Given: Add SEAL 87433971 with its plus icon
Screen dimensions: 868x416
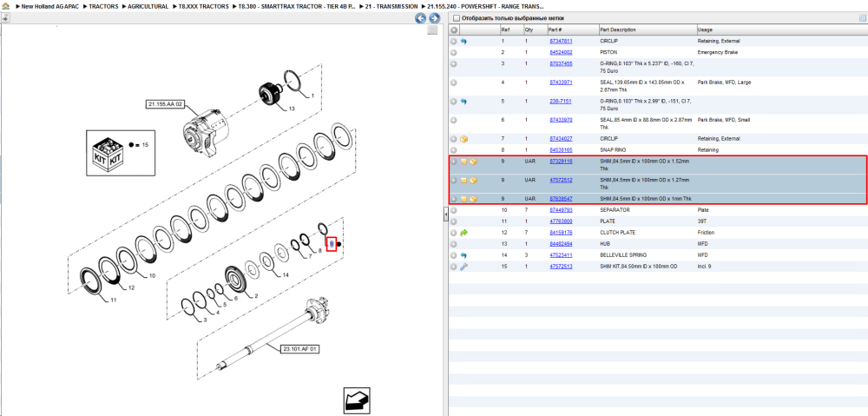Looking at the screenshot, I should (453, 83).
